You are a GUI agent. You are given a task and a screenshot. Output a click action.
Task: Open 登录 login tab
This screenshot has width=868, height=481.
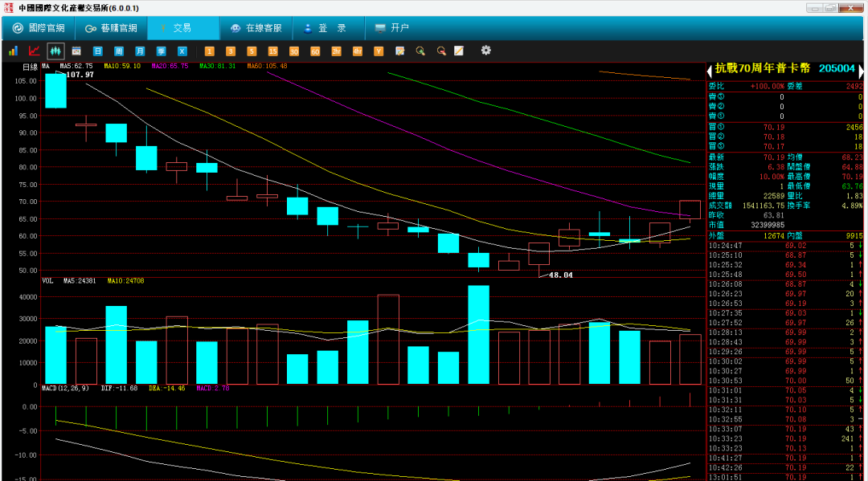pos(328,27)
